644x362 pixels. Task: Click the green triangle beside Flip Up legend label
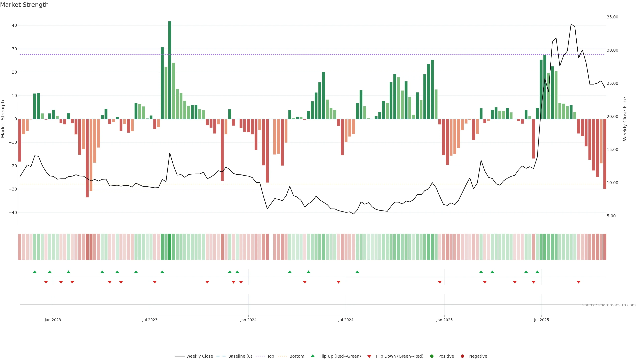click(312, 356)
